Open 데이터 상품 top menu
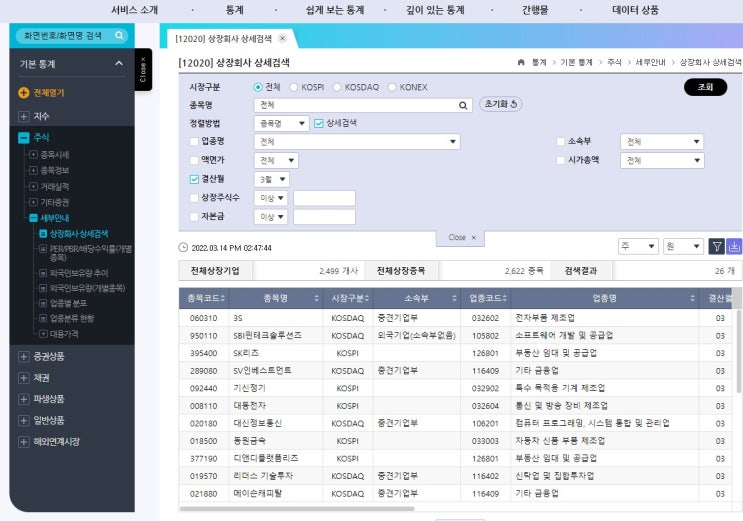The image size is (743, 521). [x=635, y=10]
